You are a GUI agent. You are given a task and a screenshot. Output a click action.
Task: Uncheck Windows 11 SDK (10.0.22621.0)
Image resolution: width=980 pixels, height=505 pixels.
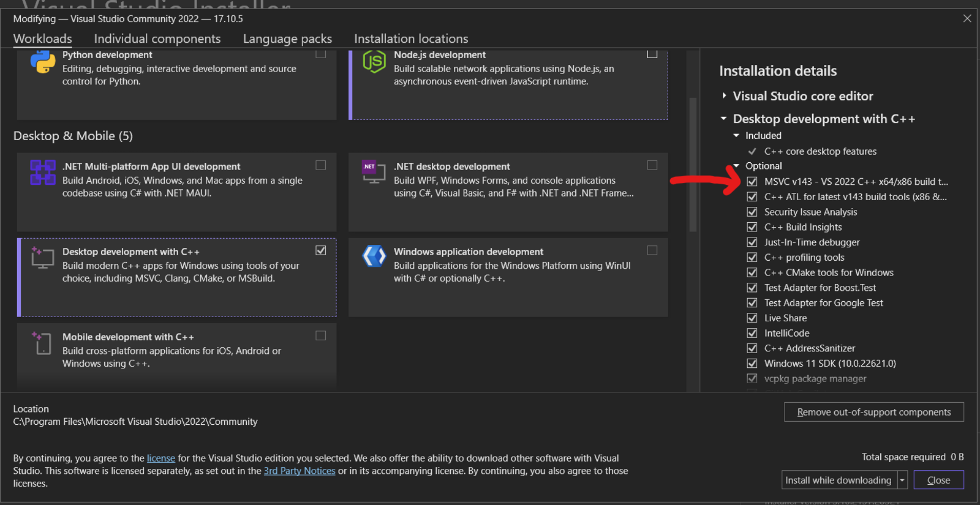point(752,364)
